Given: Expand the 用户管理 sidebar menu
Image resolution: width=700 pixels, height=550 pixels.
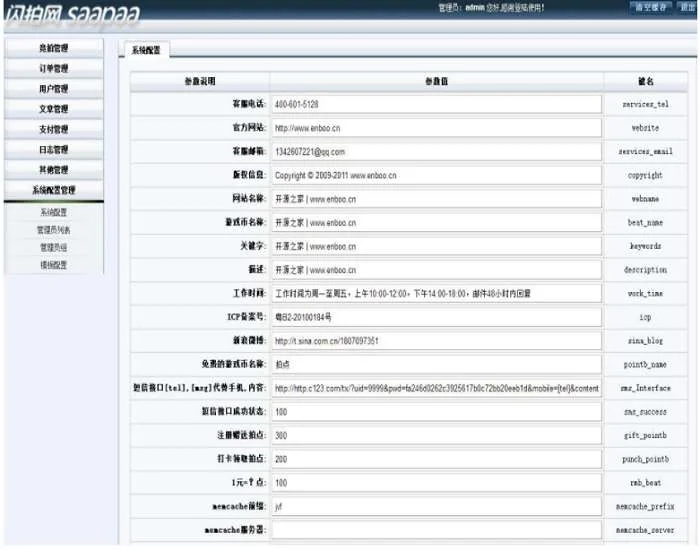Looking at the screenshot, I should click(x=54, y=89).
